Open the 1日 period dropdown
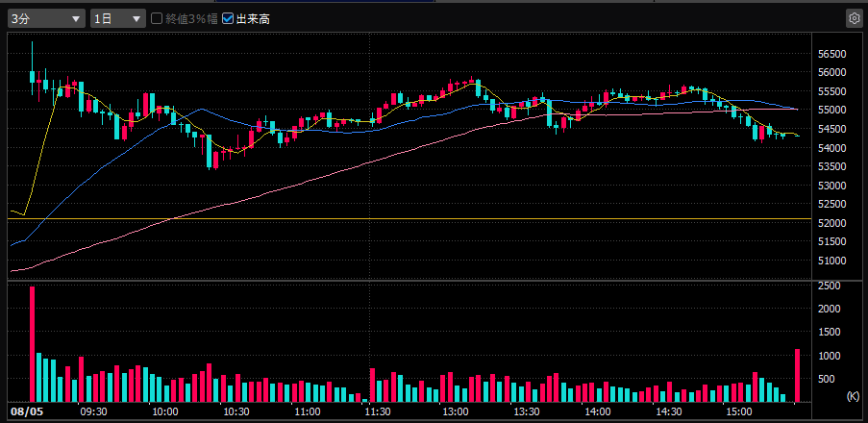The height and width of the screenshot is (423, 868). pyautogui.click(x=118, y=18)
